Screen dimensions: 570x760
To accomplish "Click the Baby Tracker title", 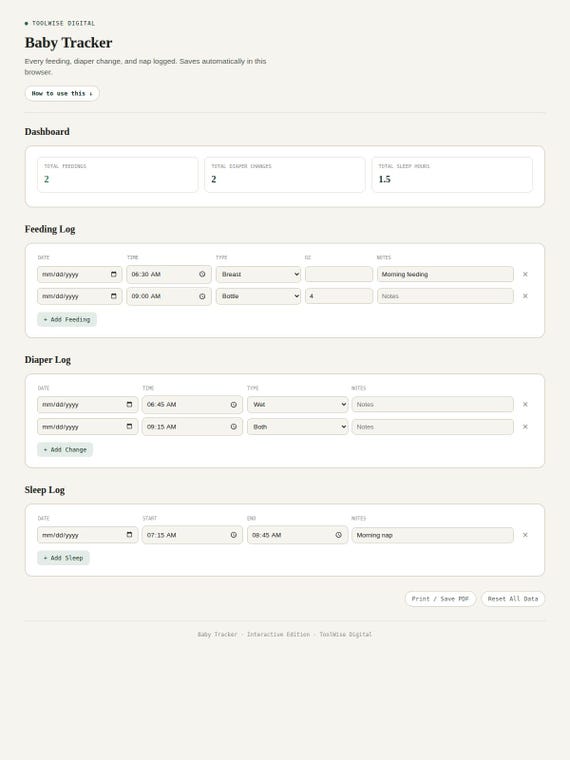I will [68, 43].
